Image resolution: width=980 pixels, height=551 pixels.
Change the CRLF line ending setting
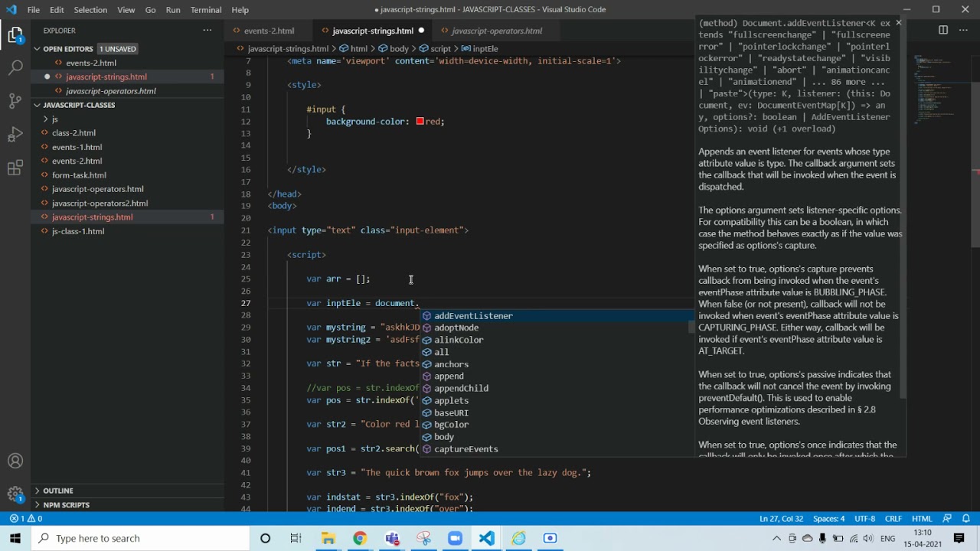pyautogui.click(x=893, y=519)
